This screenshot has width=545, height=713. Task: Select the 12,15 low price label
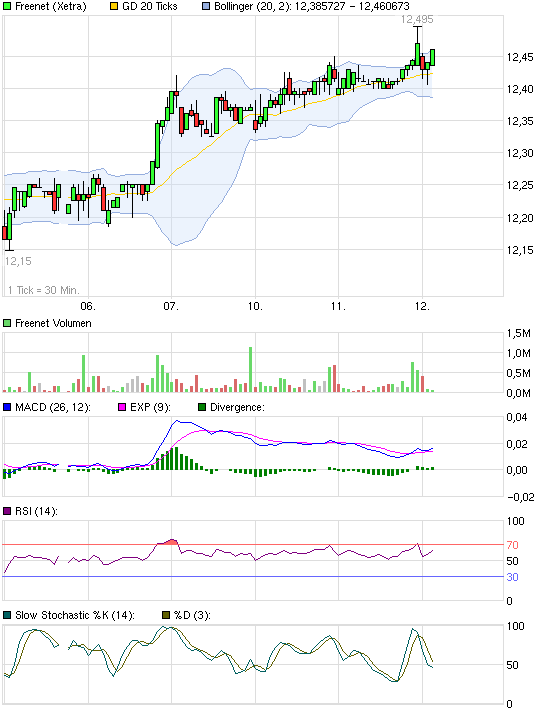(x=18, y=261)
